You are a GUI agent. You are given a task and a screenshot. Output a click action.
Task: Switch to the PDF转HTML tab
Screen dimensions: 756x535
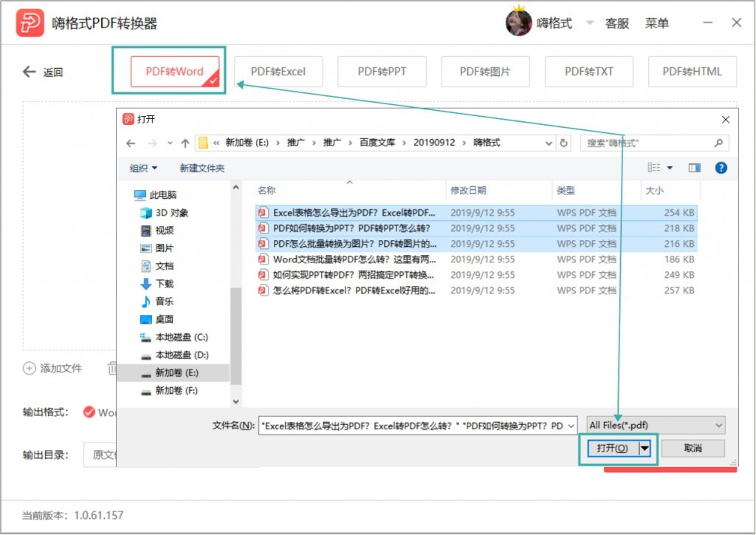pyautogui.click(x=693, y=72)
